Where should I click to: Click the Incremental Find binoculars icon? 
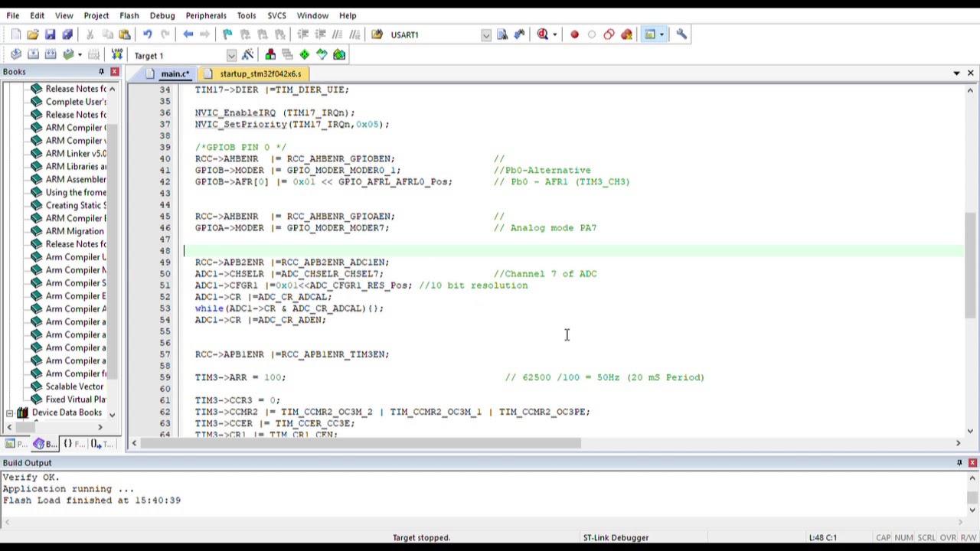pyautogui.click(x=519, y=34)
